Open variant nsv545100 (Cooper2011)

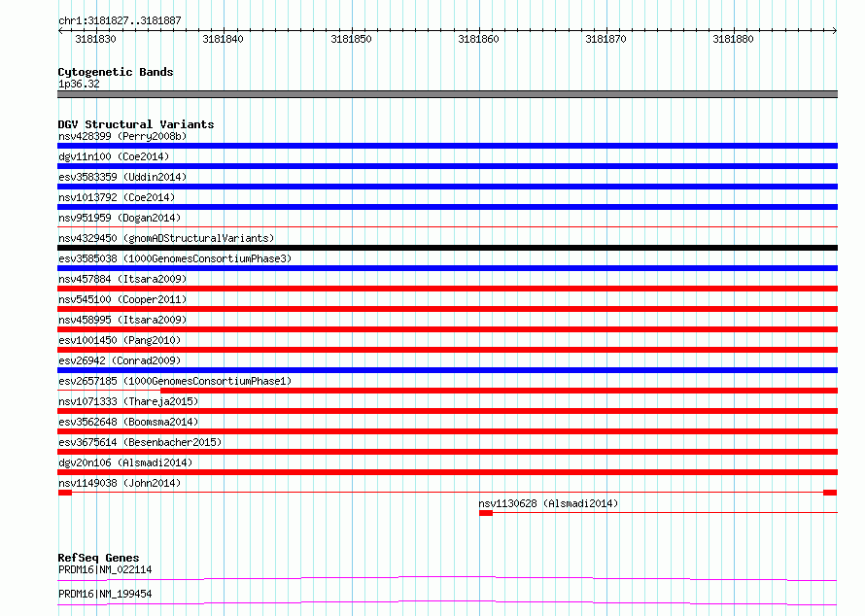(122, 299)
